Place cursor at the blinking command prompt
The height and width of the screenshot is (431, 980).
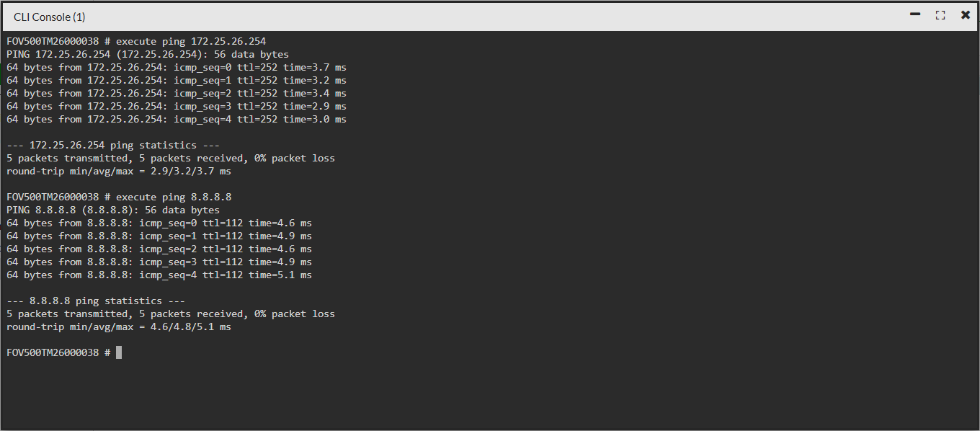click(119, 352)
